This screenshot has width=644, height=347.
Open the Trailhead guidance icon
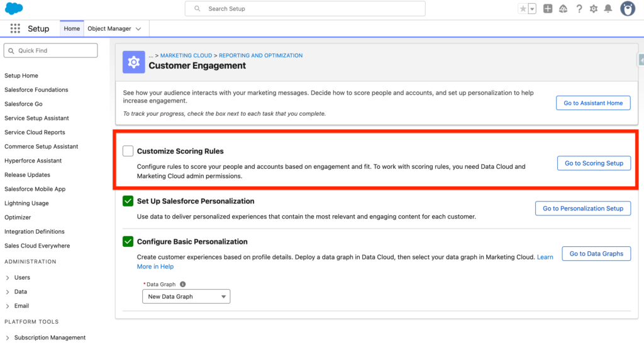(x=563, y=9)
